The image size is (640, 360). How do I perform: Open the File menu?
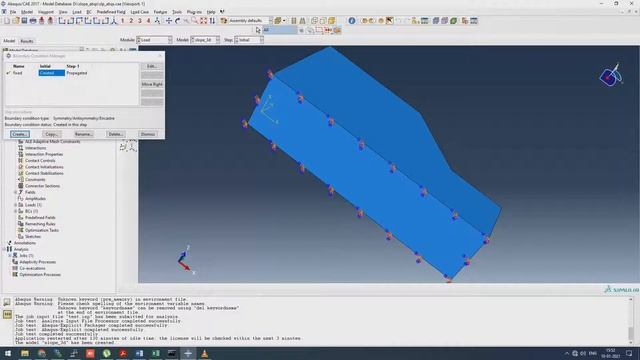pos(13,12)
